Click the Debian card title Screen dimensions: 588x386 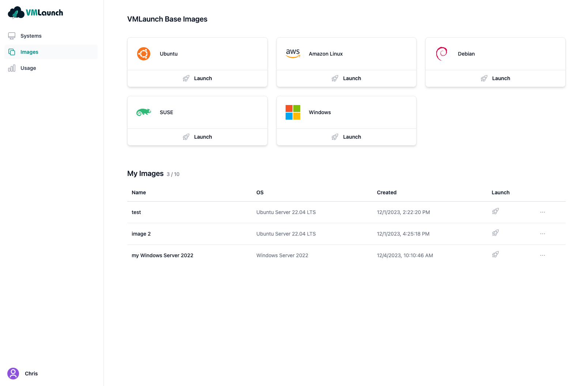[x=466, y=54]
